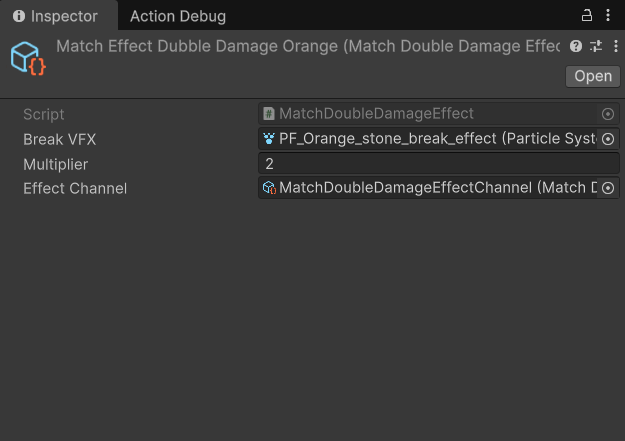Open the asset header's three-dot menu
This screenshot has width=625, height=441.
(x=616, y=46)
